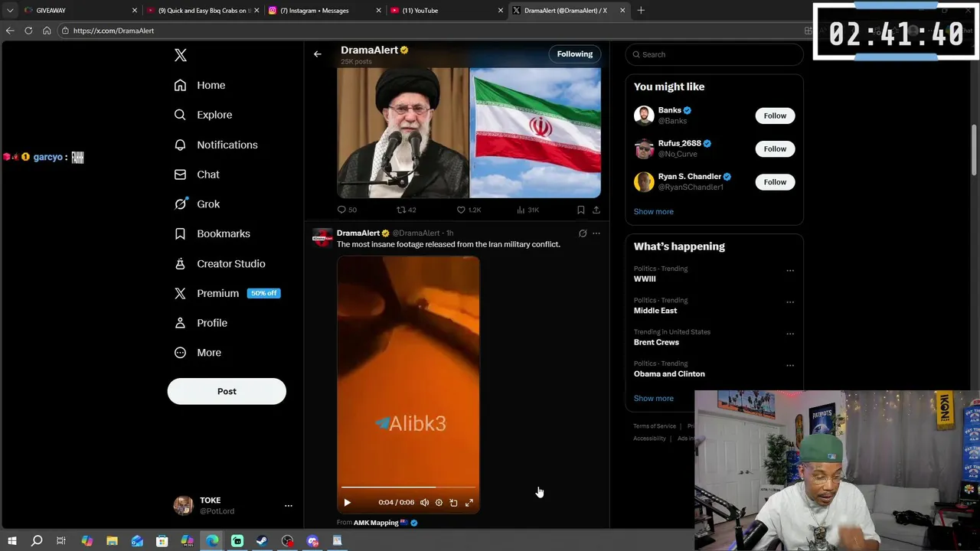980x551 pixels.
Task: Switch to the YouTube browser tab
Action: click(446, 11)
